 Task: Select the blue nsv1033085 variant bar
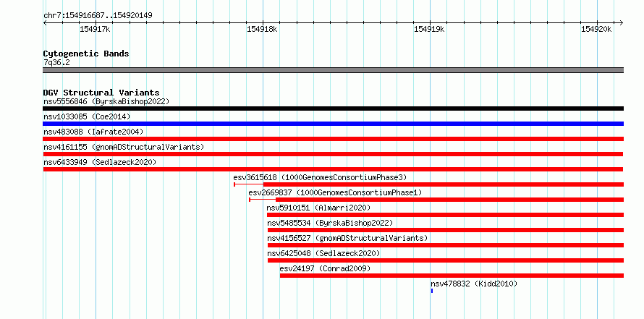tap(333, 124)
